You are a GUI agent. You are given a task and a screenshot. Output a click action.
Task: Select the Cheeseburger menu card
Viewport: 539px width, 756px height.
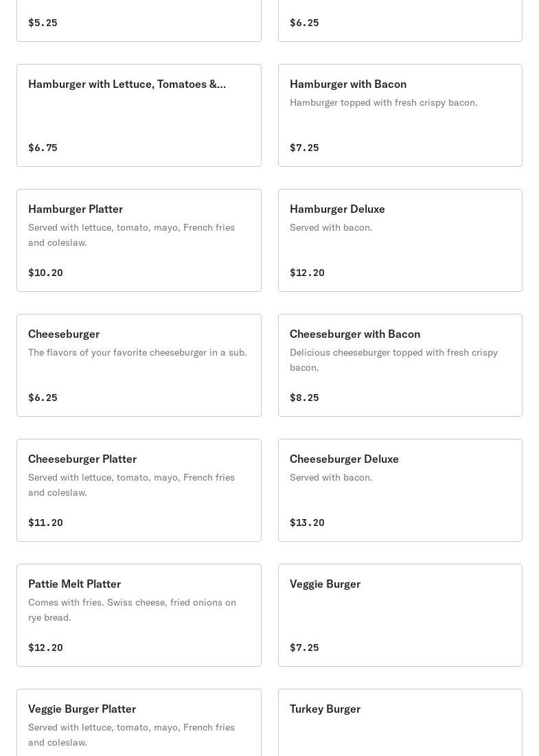coord(139,365)
